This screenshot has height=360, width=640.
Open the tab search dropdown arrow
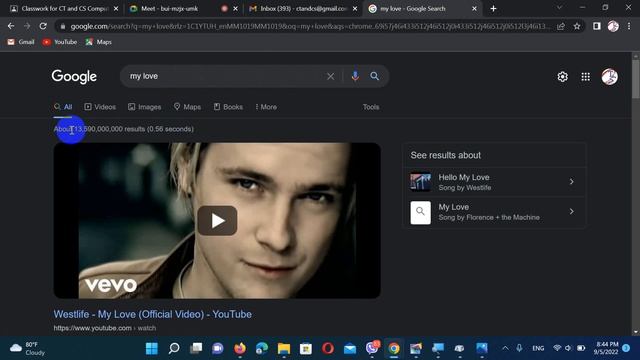tap(559, 8)
